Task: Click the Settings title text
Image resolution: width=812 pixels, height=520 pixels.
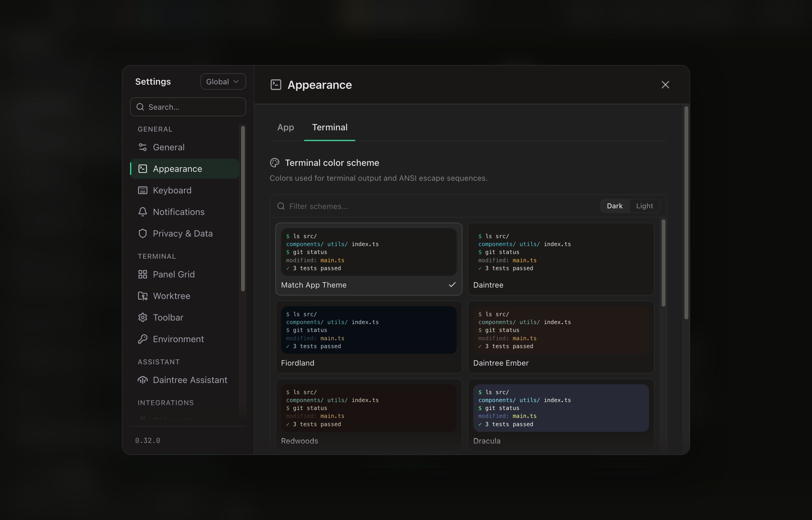Action: pyautogui.click(x=153, y=82)
